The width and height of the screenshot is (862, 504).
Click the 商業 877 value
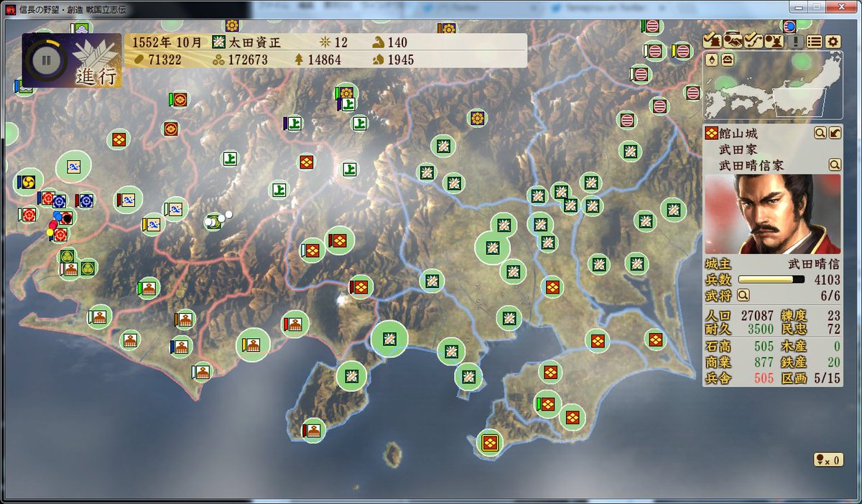(x=764, y=363)
